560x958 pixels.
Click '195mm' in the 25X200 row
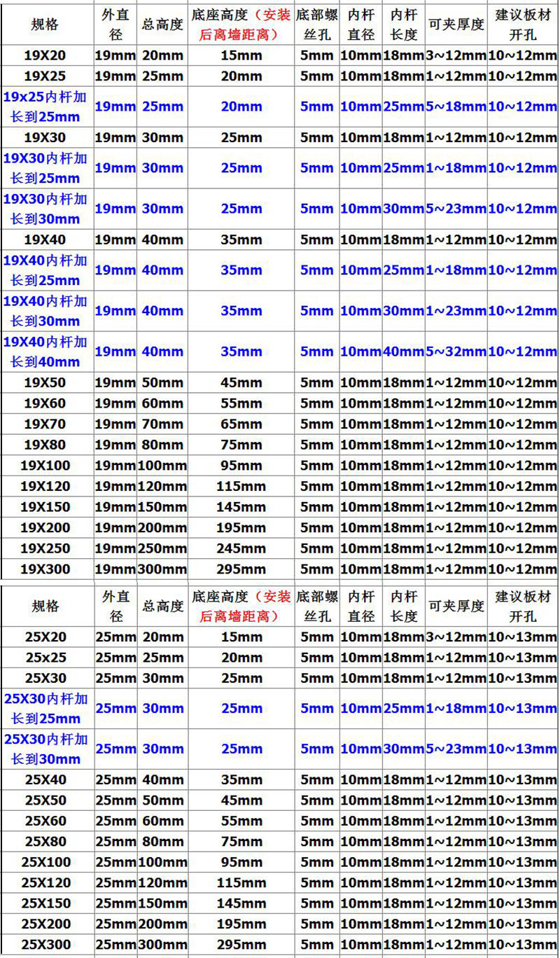click(241, 924)
